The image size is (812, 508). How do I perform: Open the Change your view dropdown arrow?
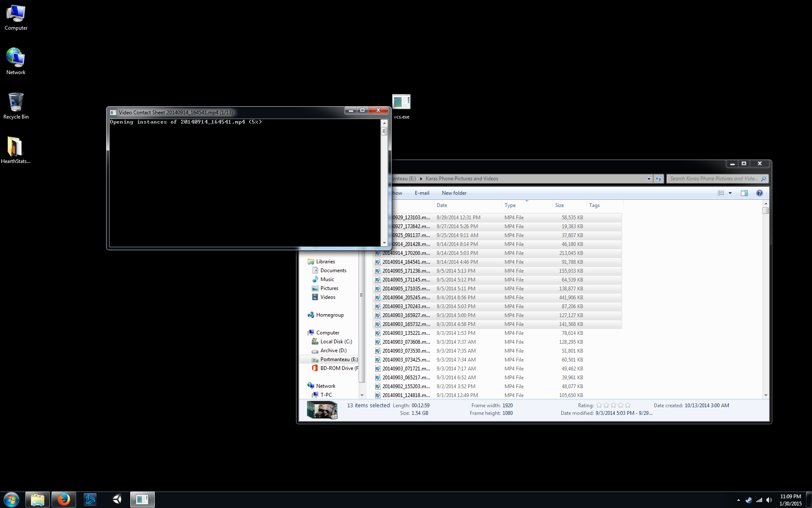(x=730, y=193)
